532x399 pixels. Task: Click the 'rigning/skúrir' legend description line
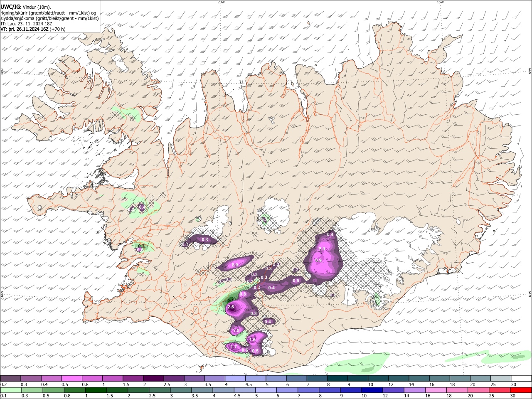coord(48,13)
